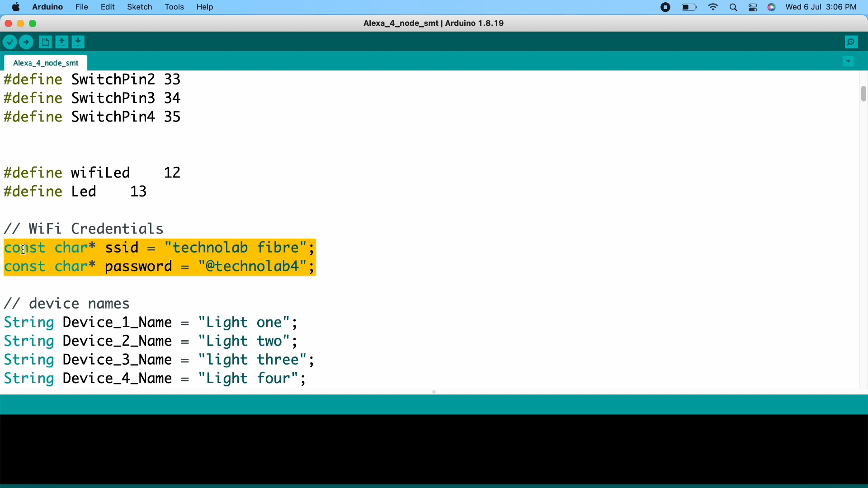868x488 pixels.
Task: Click the editor vertical scrollbar thumb
Action: pyautogui.click(x=863, y=94)
